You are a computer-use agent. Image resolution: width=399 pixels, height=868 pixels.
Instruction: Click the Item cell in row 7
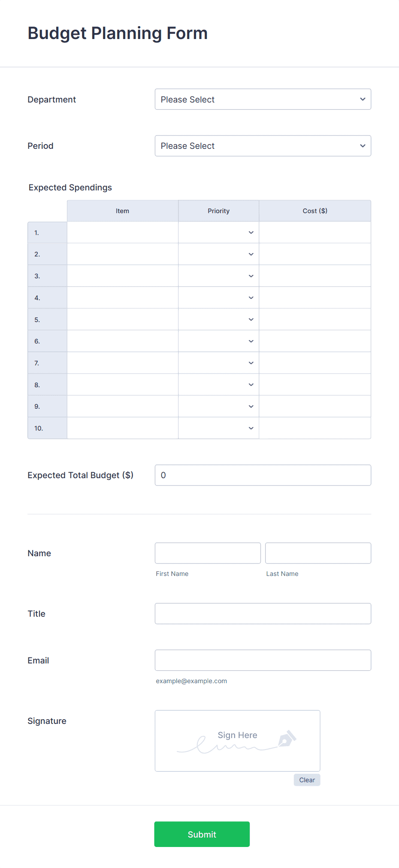click(123, 362)
